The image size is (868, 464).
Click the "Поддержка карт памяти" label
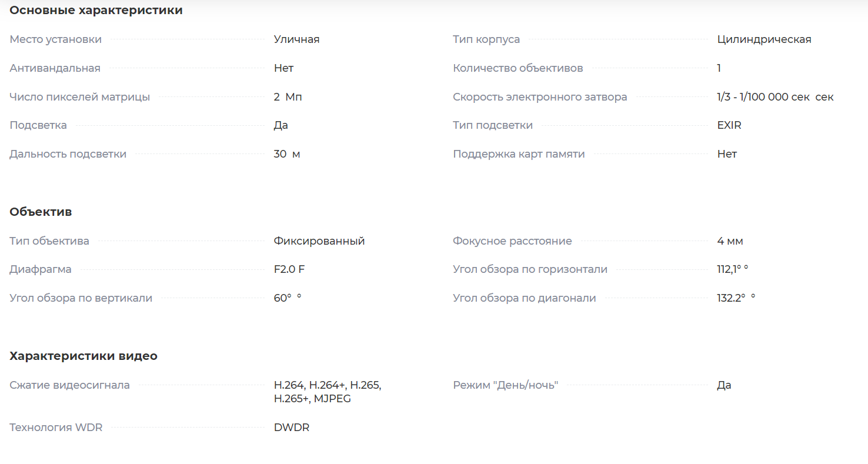click(518, 154)
